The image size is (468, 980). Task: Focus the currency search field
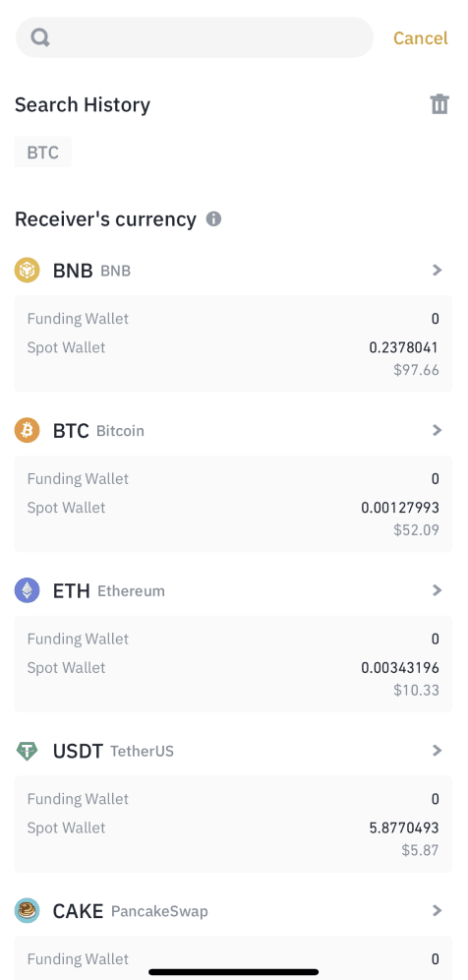[195, 37]
